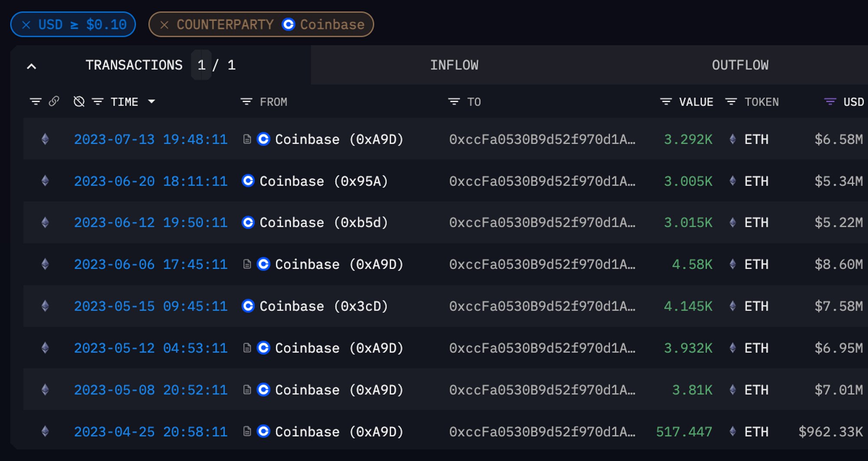Open transaction dated 2023-04-25 20:58:11
The height and width of the screenshot is (461, 868).
pyautogui.click(x=151, y=432)
